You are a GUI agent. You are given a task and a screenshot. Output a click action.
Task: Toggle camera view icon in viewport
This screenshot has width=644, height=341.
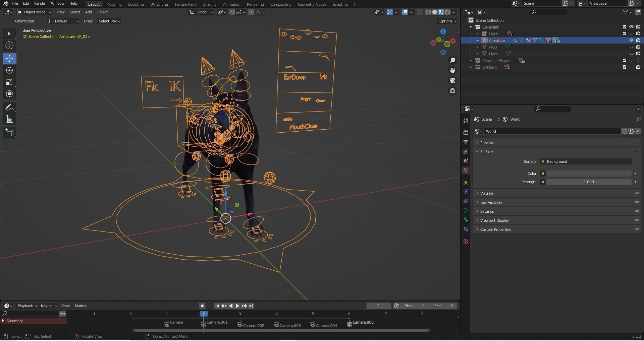coord(452,80)
